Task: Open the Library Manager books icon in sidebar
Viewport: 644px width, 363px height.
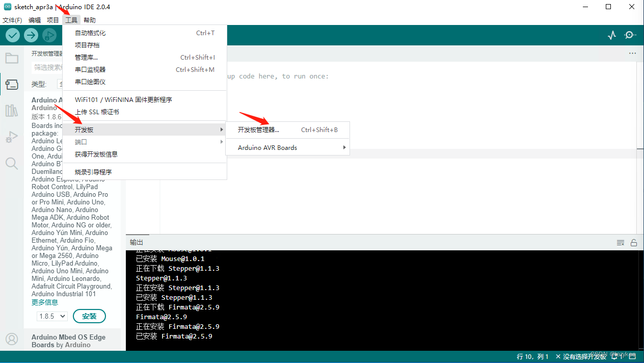Action: 12,111
